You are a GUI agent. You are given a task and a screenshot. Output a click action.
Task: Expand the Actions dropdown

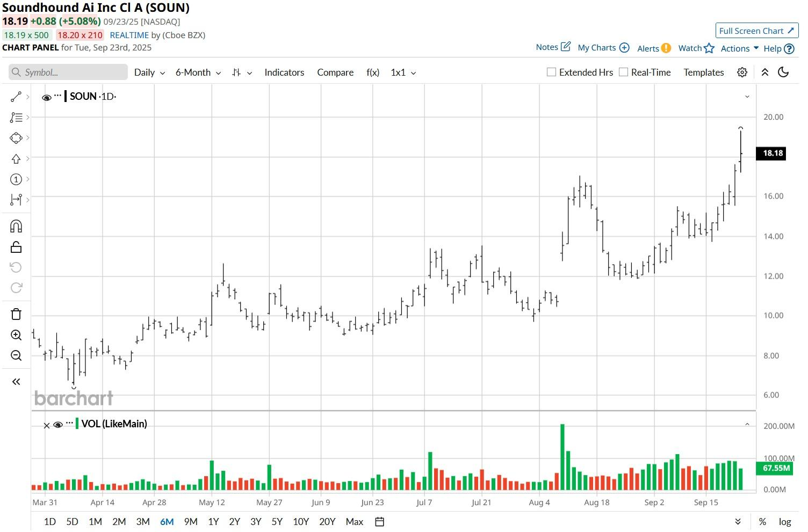739,48
